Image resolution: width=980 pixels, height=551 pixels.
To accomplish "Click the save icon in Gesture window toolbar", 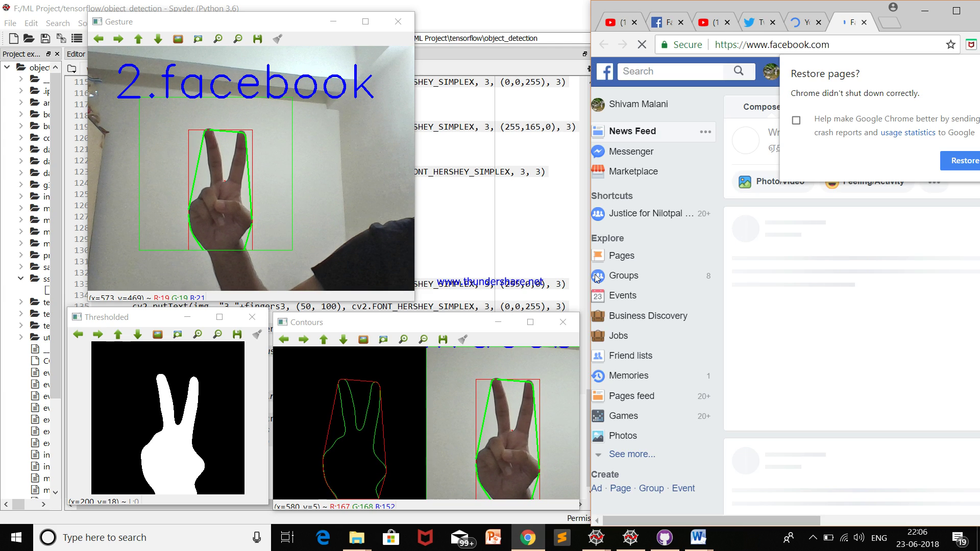I will pyautogui.click(x=257, y=39).
